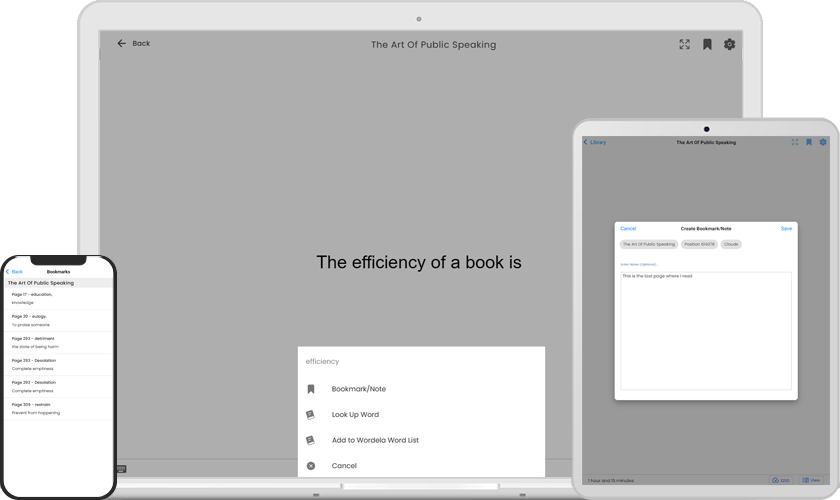Screen dimensions: 840x500
Task: Open Page 309 - restrain bookmark on phone
Action: [x=59, y=408]
